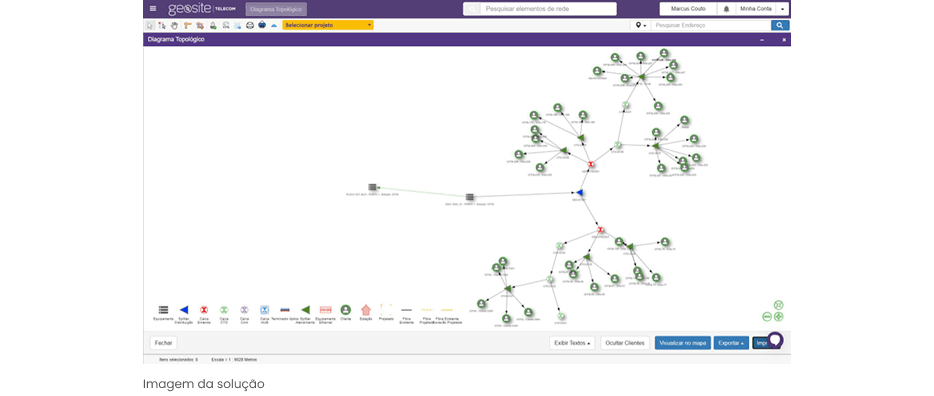This screenshot has height=396, width=934.
Task: Click the Equipamento legend icon
Action: point(163,310)
